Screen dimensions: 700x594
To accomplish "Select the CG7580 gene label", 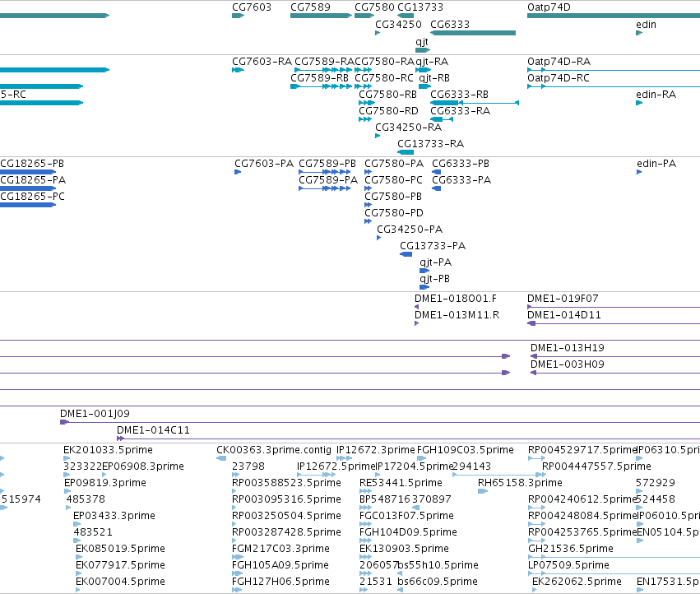I will (374, 7).
